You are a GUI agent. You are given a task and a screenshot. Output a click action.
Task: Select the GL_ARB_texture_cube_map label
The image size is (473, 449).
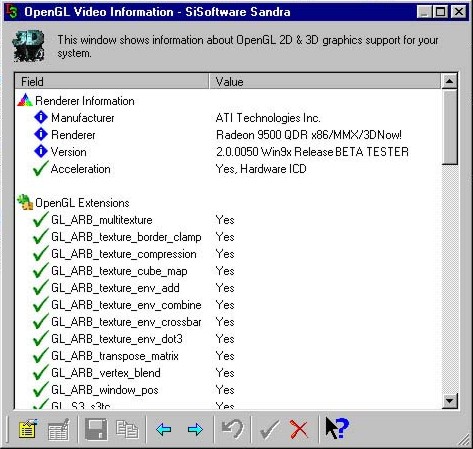pos(119,271)
